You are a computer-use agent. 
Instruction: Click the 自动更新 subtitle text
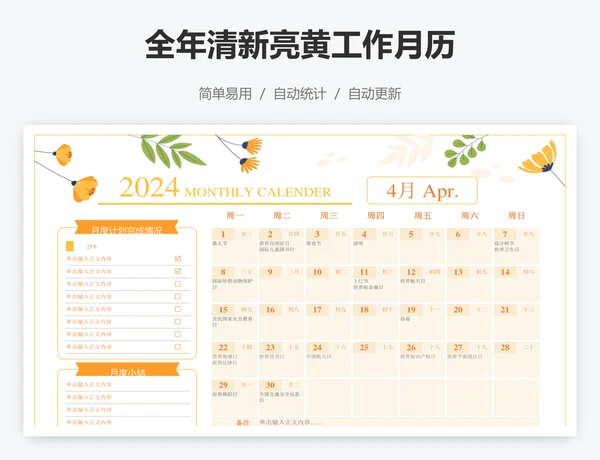click(x=375, y=94)
